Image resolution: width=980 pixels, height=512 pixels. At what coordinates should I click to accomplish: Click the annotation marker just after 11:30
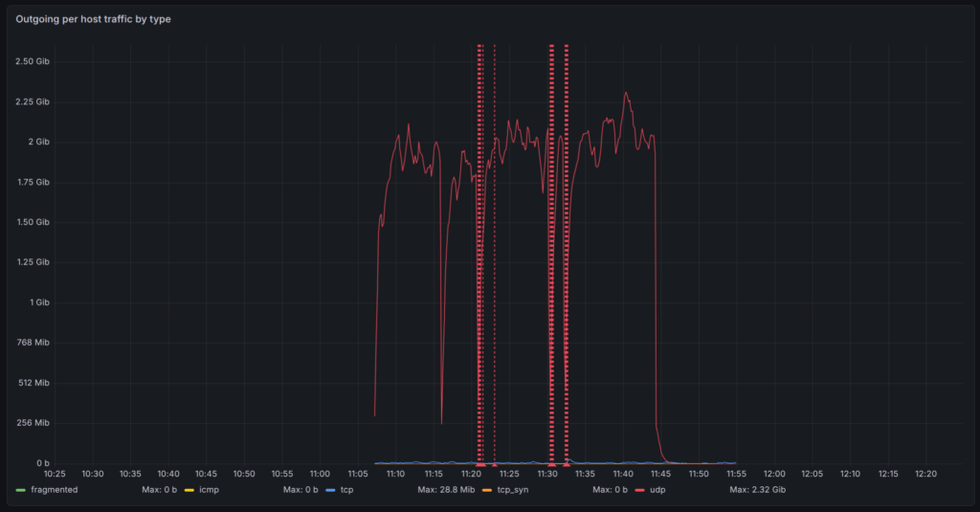click(551, 464)
